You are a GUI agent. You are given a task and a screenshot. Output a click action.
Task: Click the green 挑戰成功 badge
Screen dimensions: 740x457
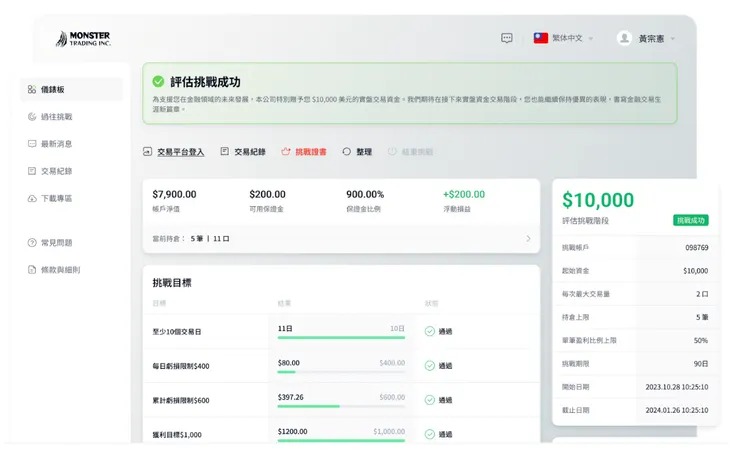[690, 220]
